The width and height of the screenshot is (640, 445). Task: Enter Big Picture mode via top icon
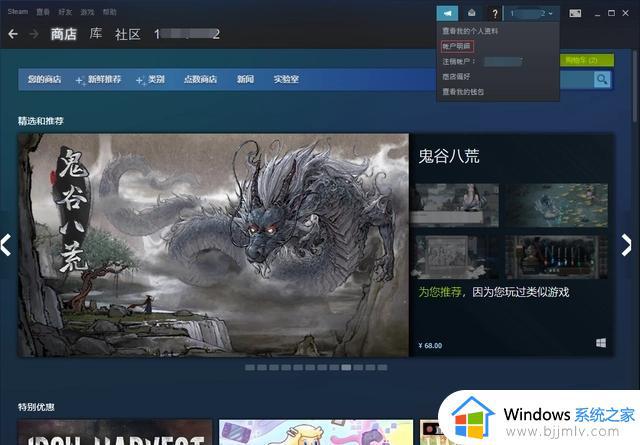click(x=575, y=13)
